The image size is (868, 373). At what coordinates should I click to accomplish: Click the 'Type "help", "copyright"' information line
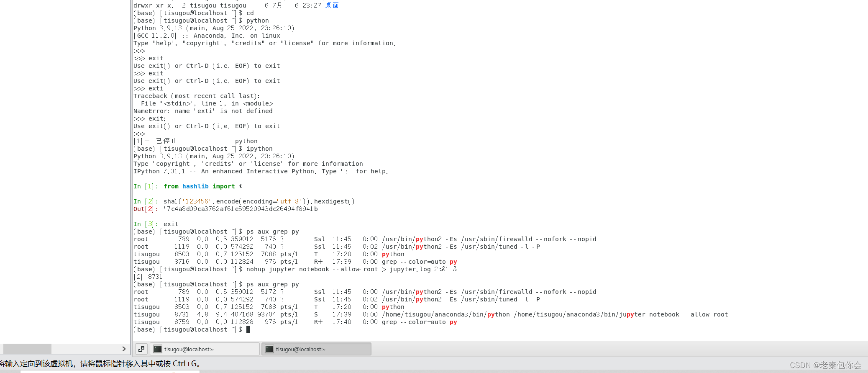pos(264,43)
